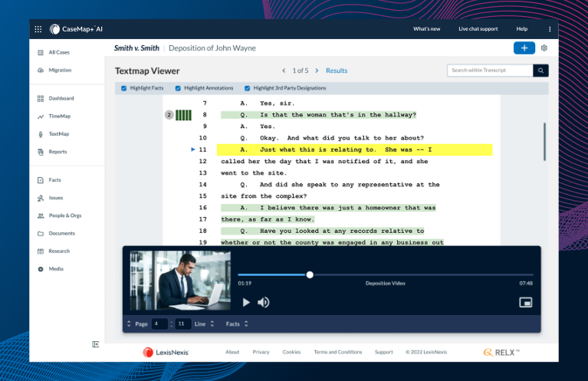This screenshot has width=588, height=381.
Task: Collapse the left sidebar panel
Action: [96, 344]
